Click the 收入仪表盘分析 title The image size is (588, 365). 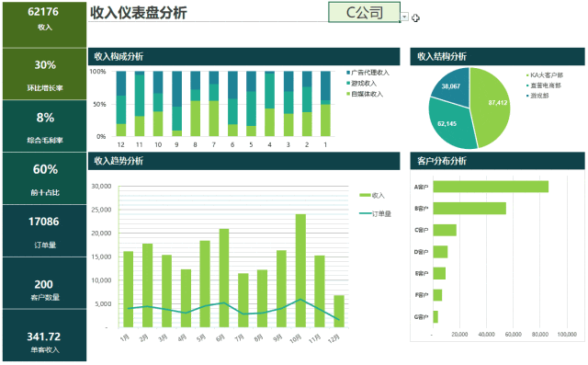coord(139,13)
